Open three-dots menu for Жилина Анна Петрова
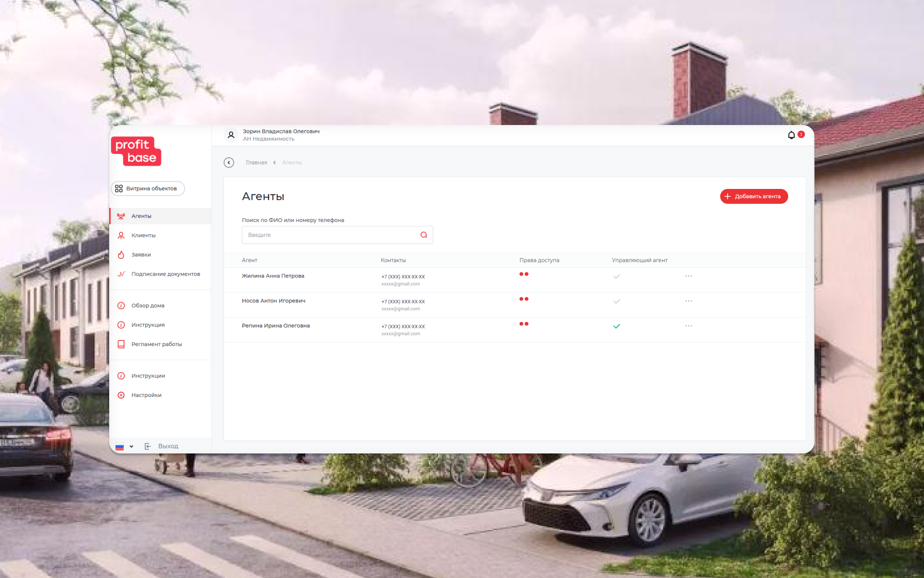Viewport: 924px width, 578px height. click(x=688, y=276)
